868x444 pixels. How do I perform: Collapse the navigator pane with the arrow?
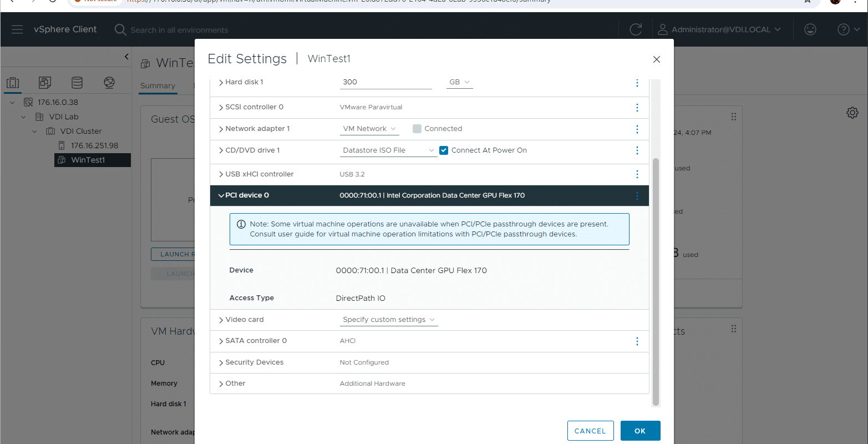[126, 57]
